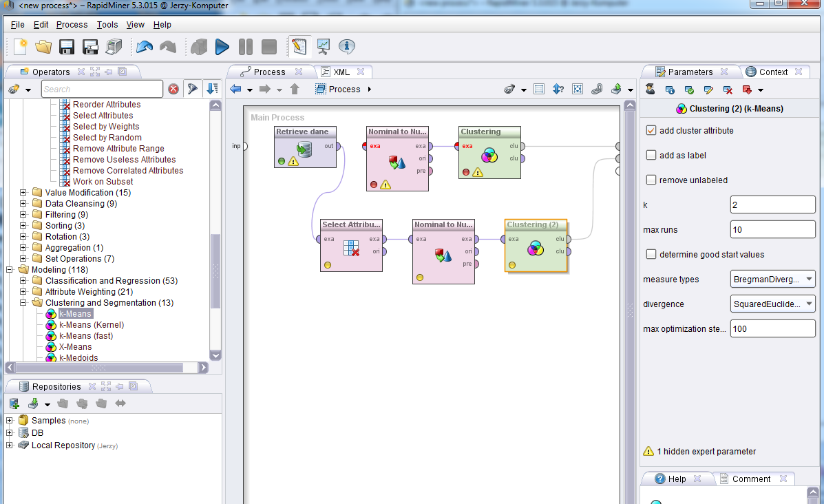Clear the operator search with red X
This screenshot has height=504, width=824.
(173, 89)
